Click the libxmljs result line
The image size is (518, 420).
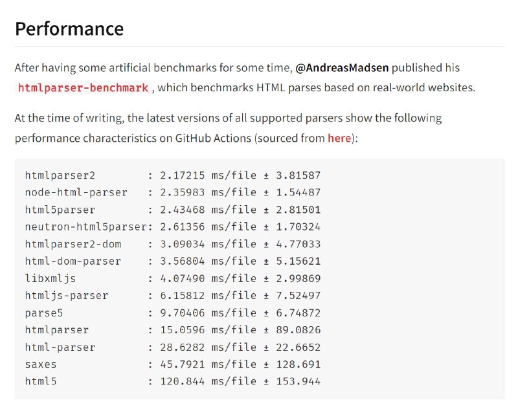coord(173,278)
